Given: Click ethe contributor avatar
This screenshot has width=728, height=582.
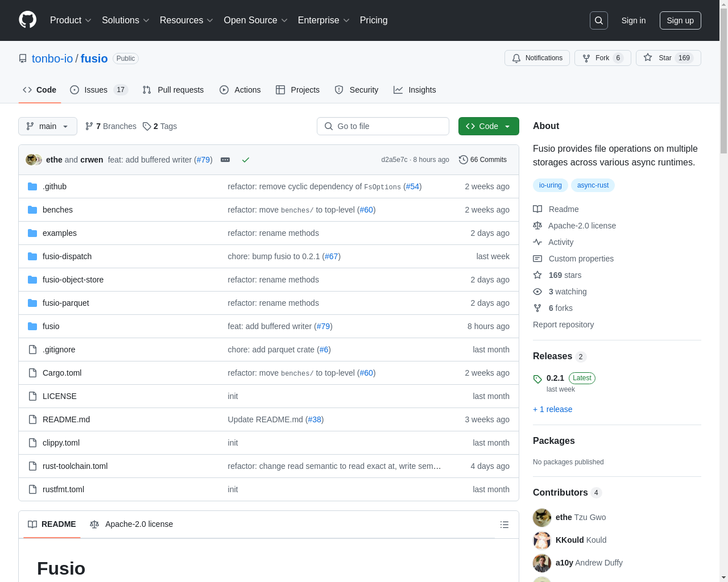Looking at the screenshot, I should (x=542, y=518).
